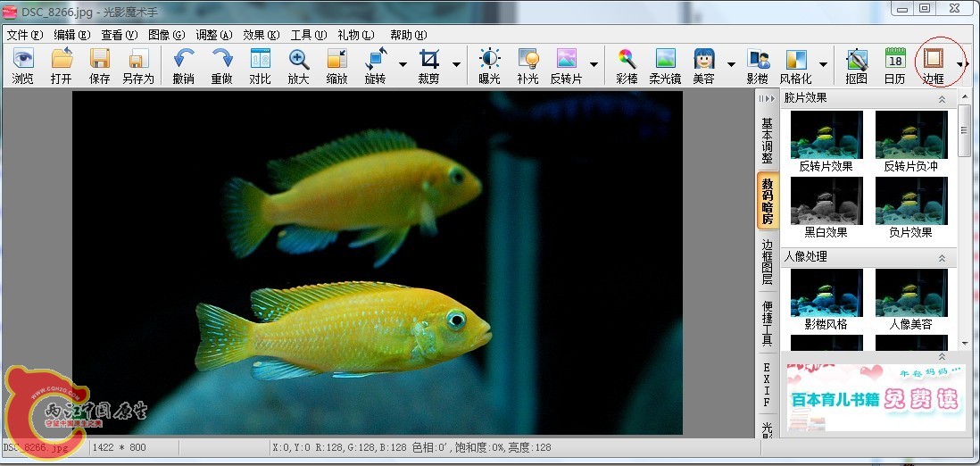Image resolution: width=980 pixels, height=466 pixels.
Task: Open the 礼物(L) menu
Action: click(355, 35)
